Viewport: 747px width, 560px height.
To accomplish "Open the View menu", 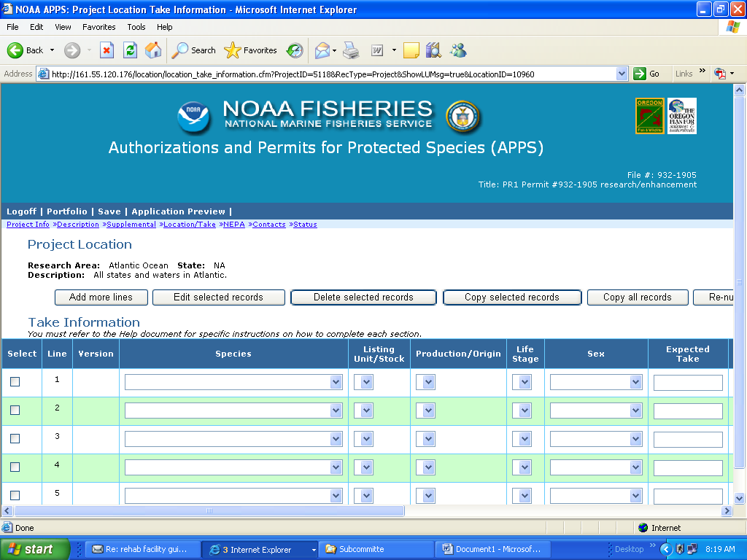I will pos(63,27).
